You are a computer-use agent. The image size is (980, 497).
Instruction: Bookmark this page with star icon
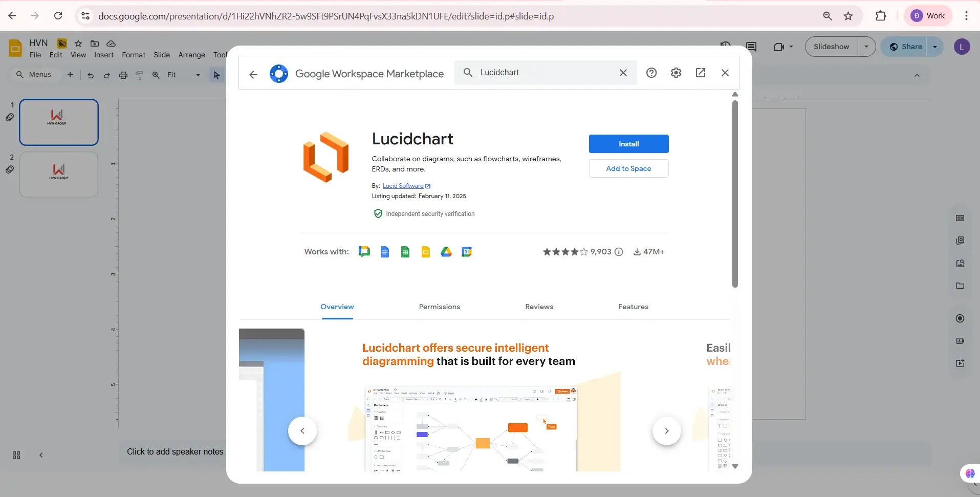tap(848, 16)
